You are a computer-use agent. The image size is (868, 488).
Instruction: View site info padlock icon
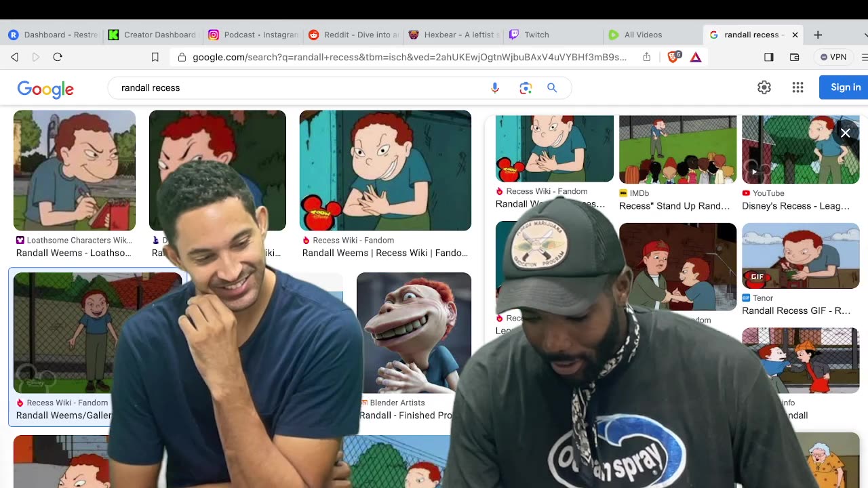click(182, 57)
